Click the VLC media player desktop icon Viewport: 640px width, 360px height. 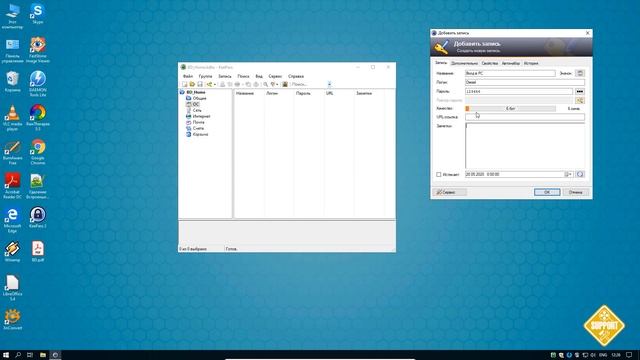(13, 118)
